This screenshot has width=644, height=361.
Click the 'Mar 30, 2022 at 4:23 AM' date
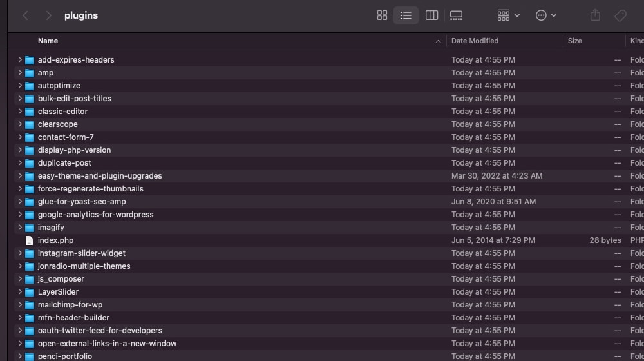pos(497,175)
